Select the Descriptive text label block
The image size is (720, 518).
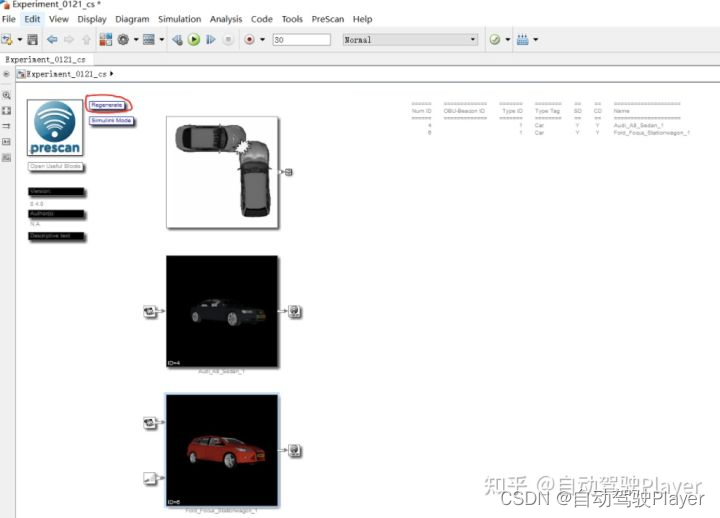click(x=56, y=236)
